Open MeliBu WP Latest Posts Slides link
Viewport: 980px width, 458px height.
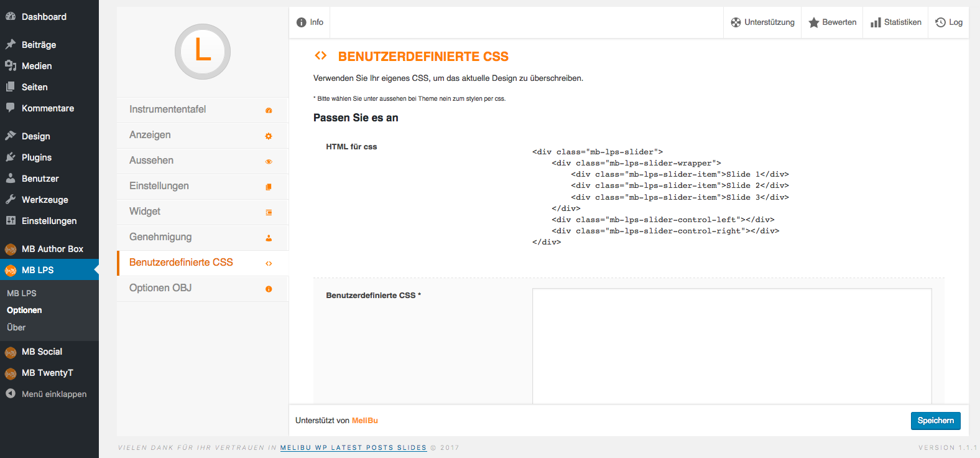coord(353,447)
